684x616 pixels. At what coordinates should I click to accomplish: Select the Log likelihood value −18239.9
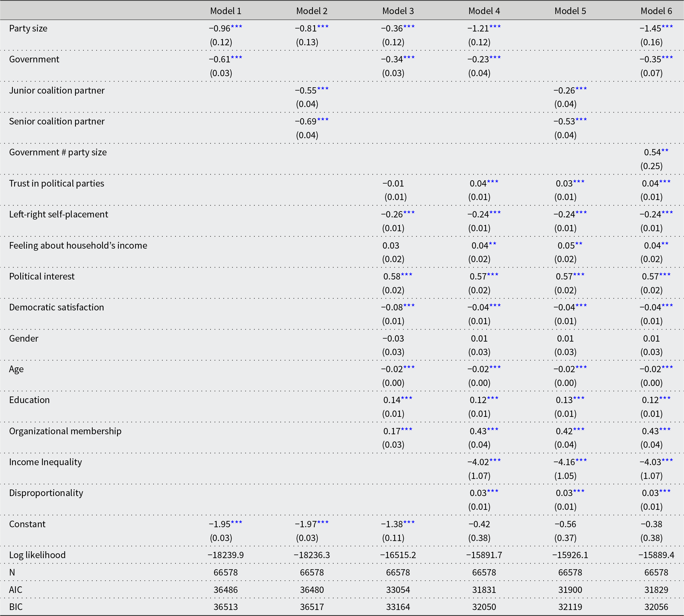[x=226, y=555]
